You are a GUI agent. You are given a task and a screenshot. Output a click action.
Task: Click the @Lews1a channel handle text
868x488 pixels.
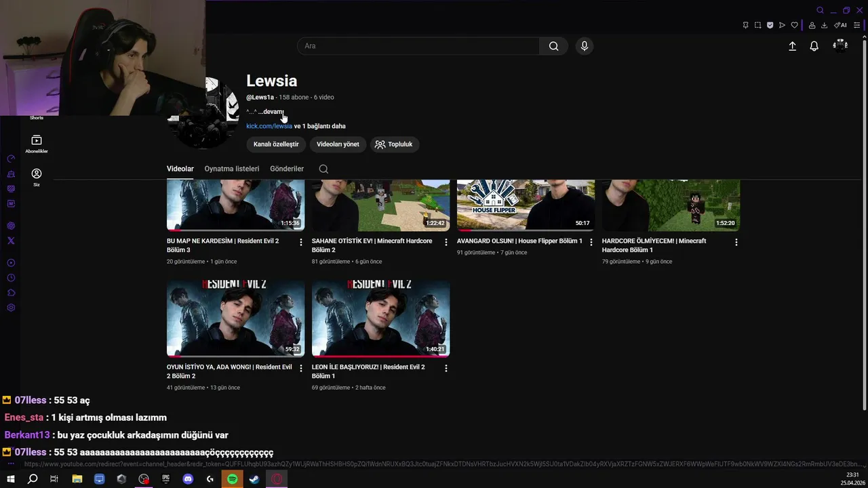point(260,98)
